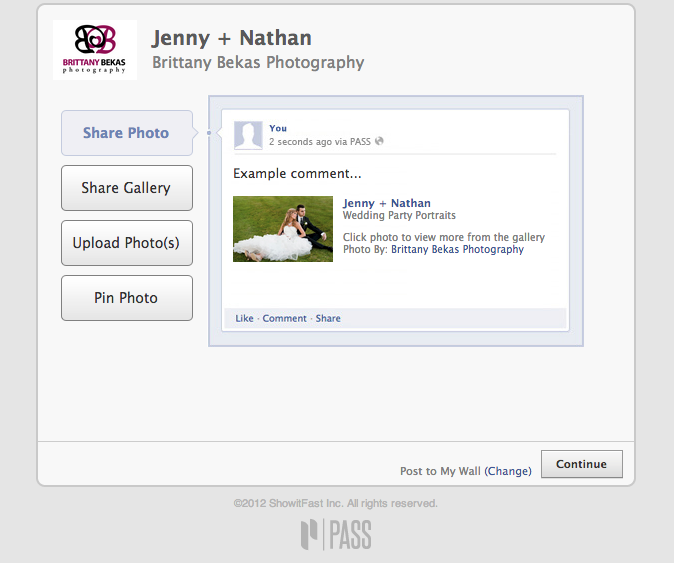This screenshot has height=563, width=674.
Task: Click the Like link under the post
Action: pyautogui.click(x=244, y=319)
